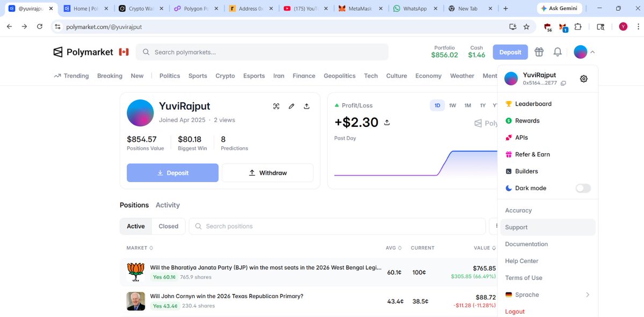Click the Canada flag icon

[124, 52]
